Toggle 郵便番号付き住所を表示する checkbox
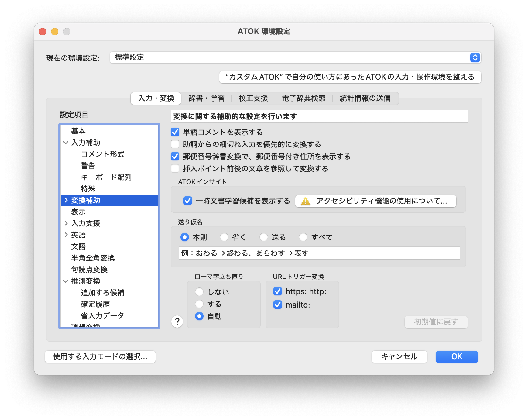Screen dimensions: 528x420 click(175, 156)
